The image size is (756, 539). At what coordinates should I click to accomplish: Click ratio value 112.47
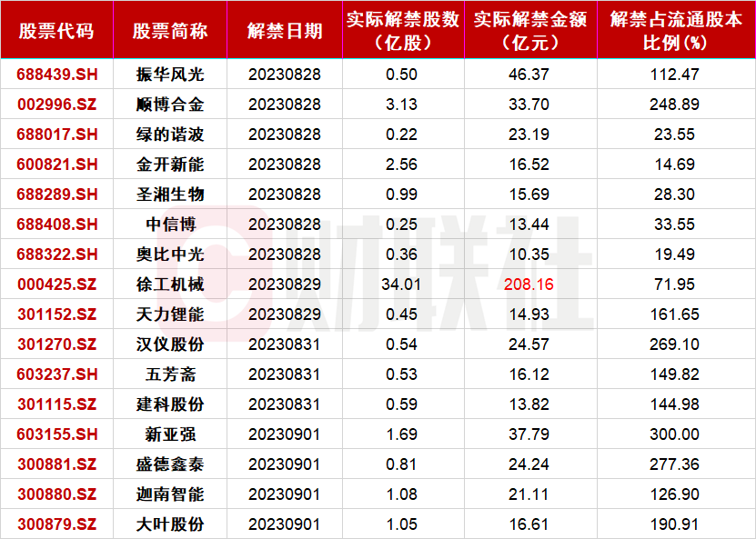[x=674, y=75]
